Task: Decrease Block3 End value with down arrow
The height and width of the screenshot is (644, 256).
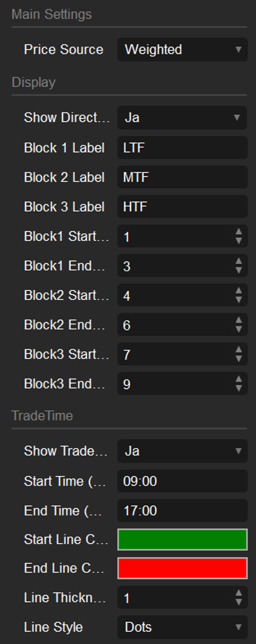Action: 239,388
